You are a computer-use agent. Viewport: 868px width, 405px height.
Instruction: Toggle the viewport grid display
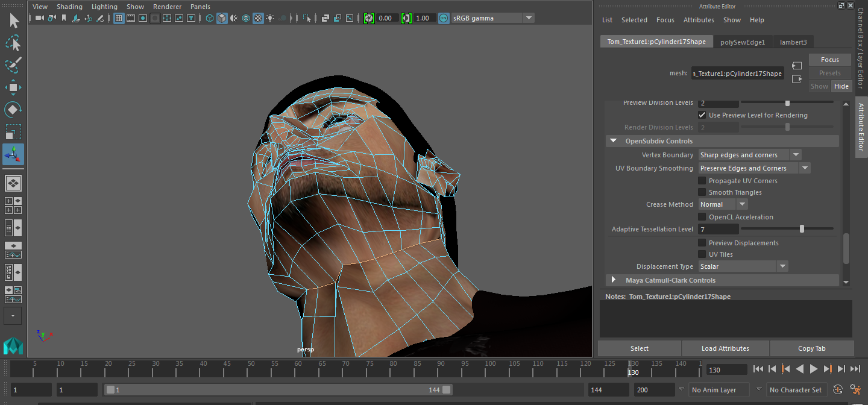coord(118,18)
